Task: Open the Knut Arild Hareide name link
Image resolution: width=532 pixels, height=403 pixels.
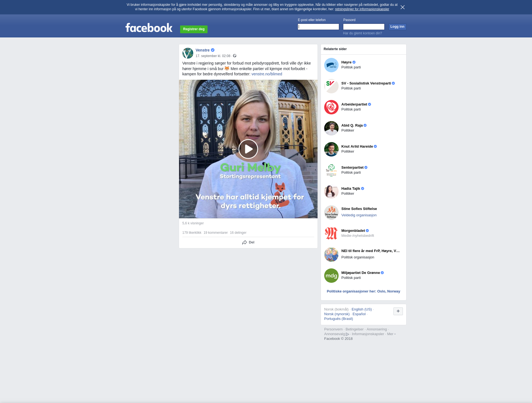Action: [x=357, y=147]
